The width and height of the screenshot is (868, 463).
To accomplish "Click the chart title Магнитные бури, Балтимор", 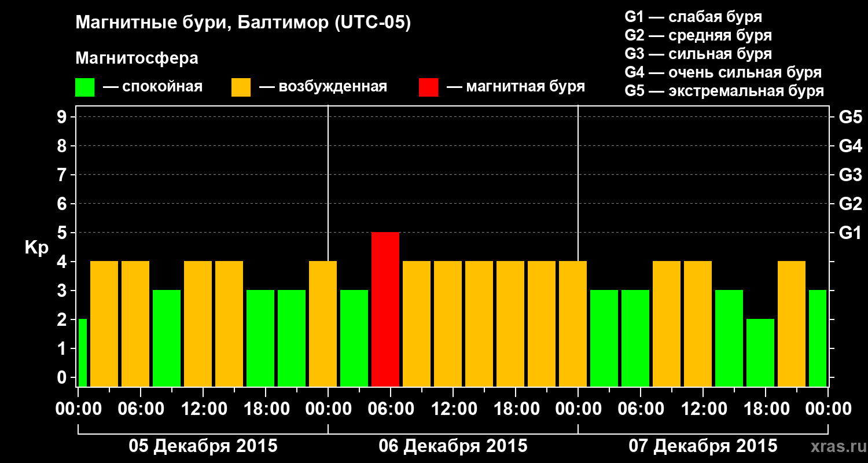I will (243, 24).
